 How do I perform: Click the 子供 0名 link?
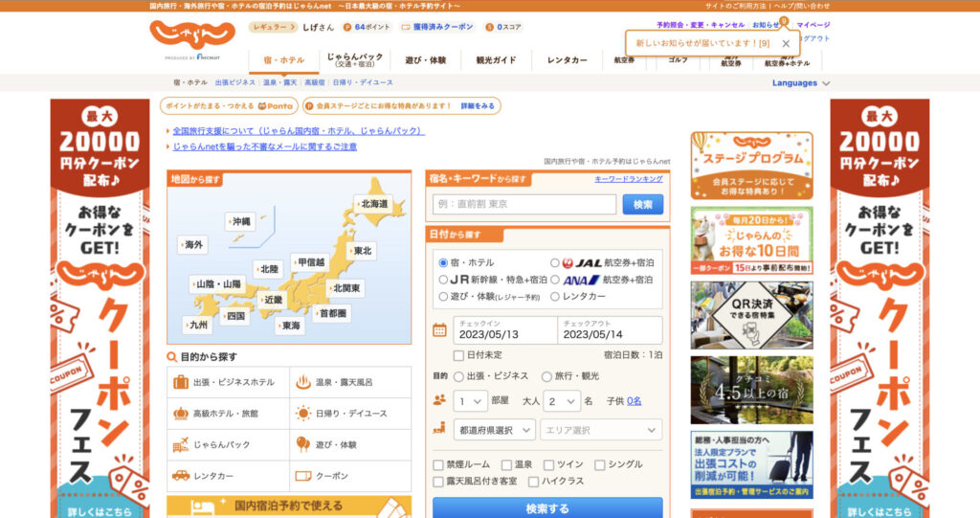635,401
